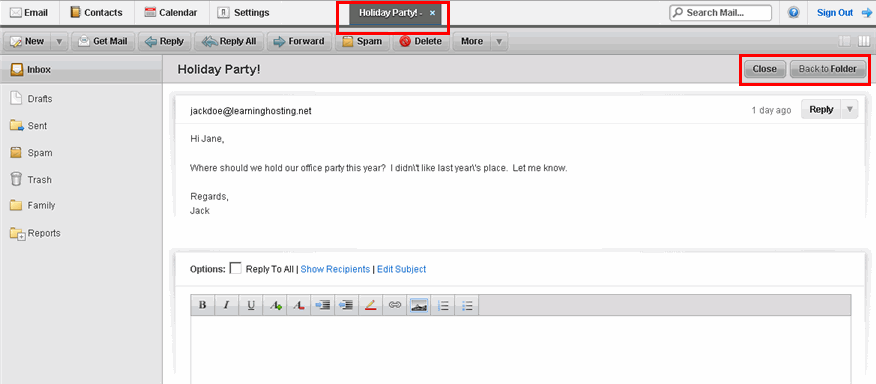Screen dimensions: 876x384
Task: Open the Email tab
Action: click(30, 12)
